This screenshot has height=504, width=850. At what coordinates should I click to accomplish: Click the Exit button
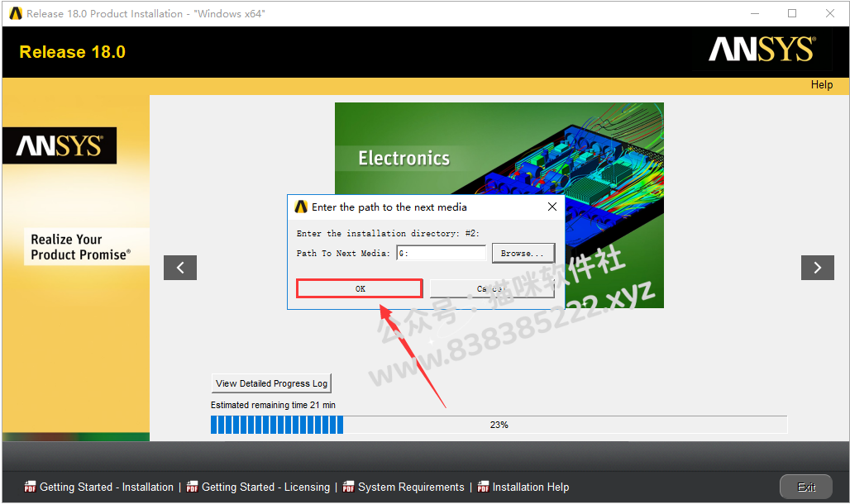(x=805, y=487)
